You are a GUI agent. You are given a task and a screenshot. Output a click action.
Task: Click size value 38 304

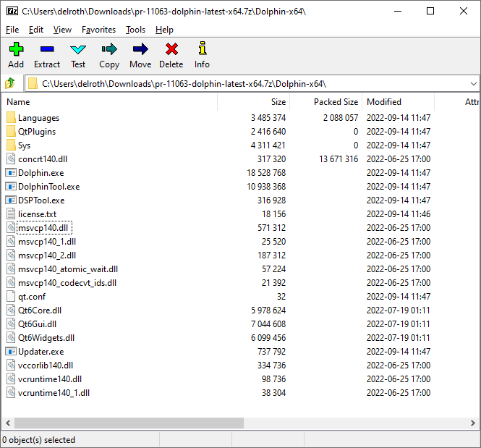pyautogui.click(x=273, y=393)
